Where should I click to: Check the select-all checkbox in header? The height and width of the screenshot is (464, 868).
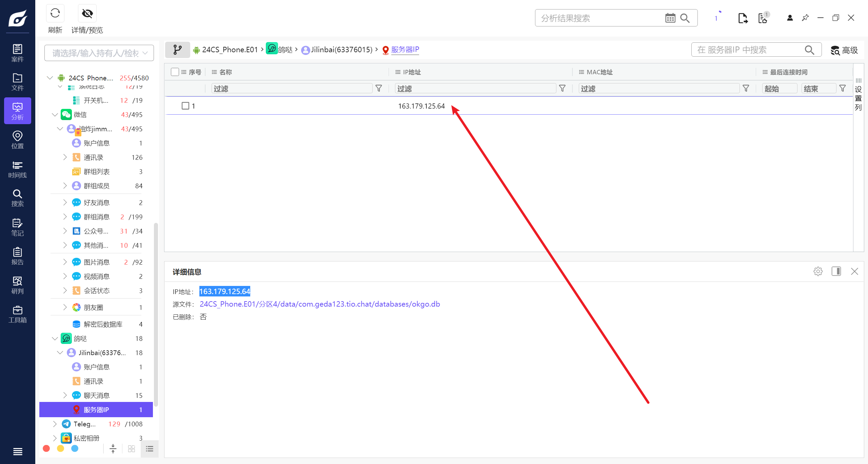click(175, 72)
